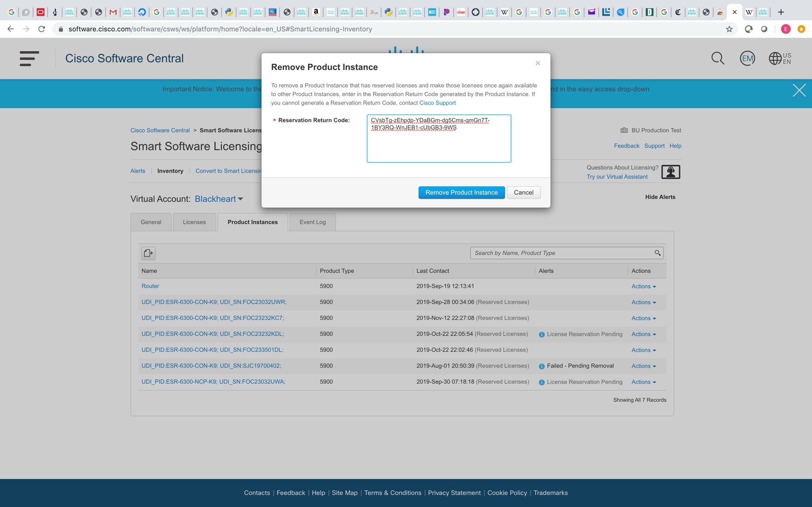Open the Actions dropdown for the Router row
This screenshot has height=507, width=812.
click(x=644, y=287)
